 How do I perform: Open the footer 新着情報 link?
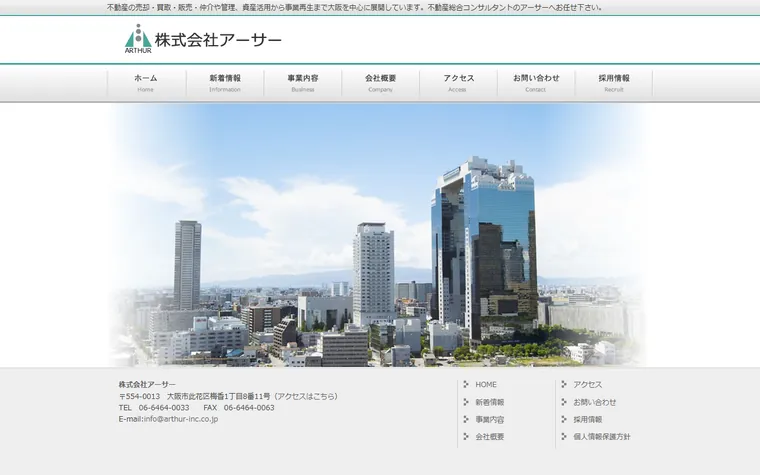(490, 402)
